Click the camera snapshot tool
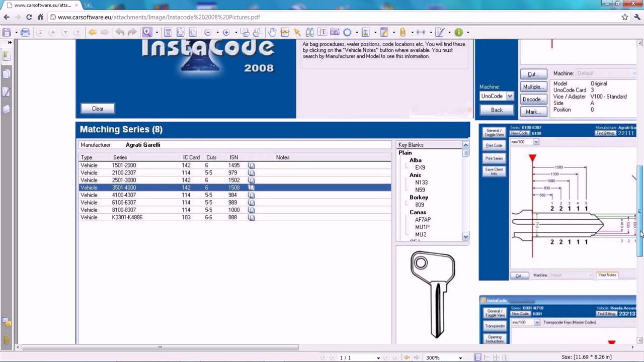This screenshot has height=362, width=644. point(335,32)
